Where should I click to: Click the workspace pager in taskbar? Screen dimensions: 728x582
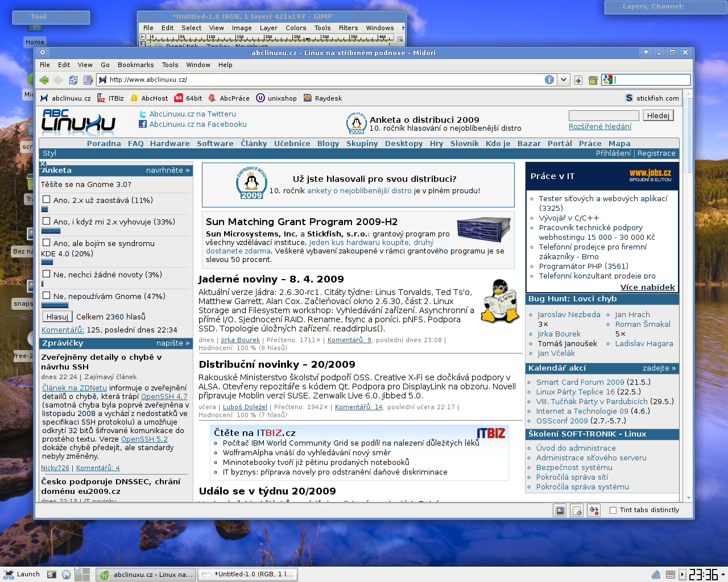click(82, 575)
